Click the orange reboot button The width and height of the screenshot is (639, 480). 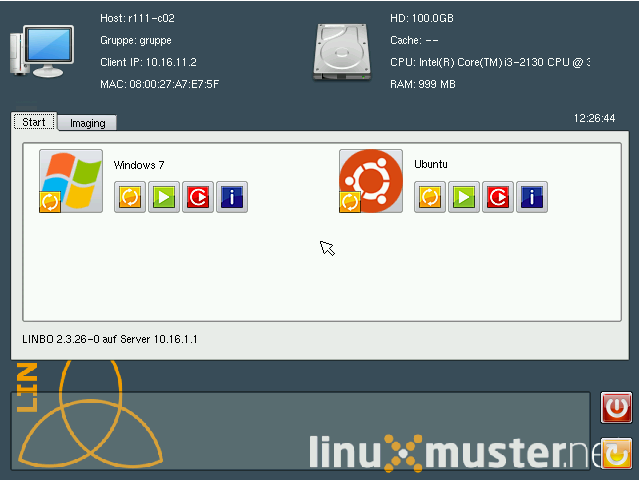616,454
